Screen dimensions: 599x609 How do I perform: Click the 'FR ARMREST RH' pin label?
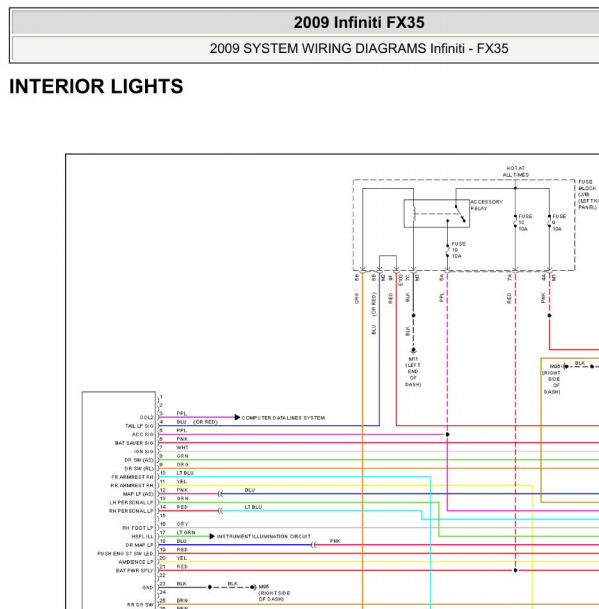132,477
